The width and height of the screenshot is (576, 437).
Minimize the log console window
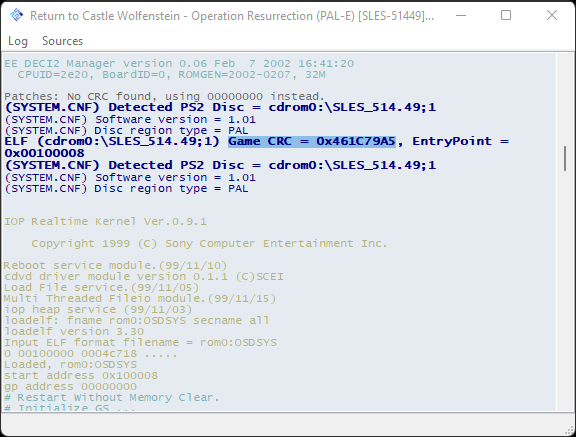click(461, 15)
